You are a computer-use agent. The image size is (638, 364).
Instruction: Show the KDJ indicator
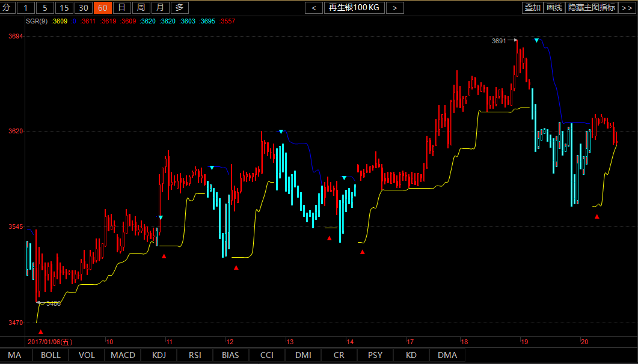pyautogui.click(x=159, y=355)
